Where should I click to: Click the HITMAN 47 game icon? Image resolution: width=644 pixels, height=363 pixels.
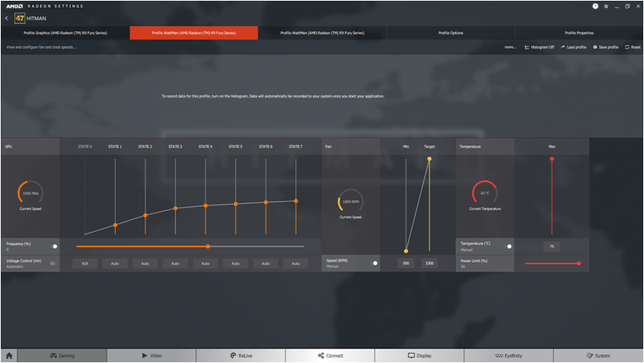19,18
